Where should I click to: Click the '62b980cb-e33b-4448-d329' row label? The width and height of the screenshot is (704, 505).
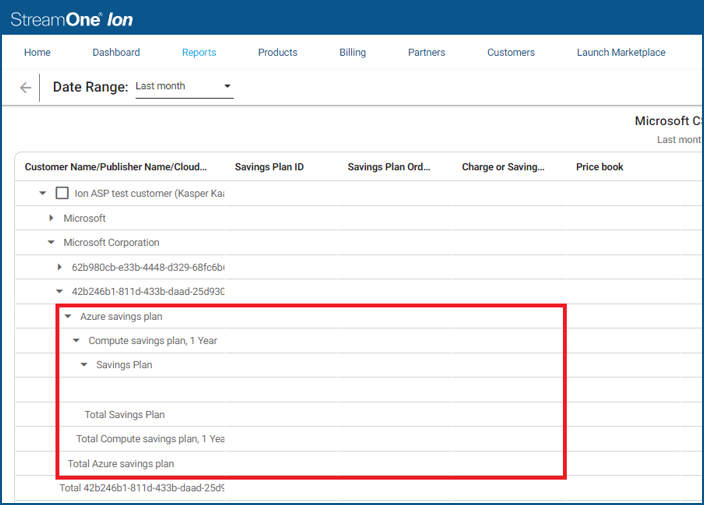point(148,267)
